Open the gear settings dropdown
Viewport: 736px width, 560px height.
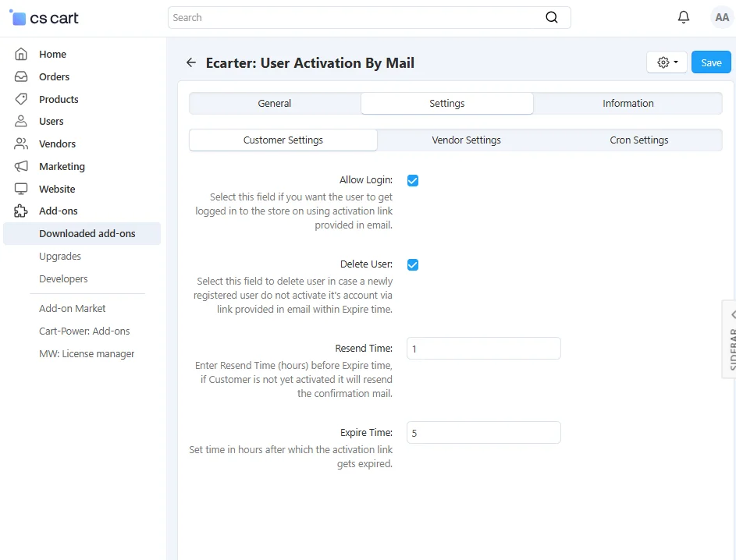[667, 62]
